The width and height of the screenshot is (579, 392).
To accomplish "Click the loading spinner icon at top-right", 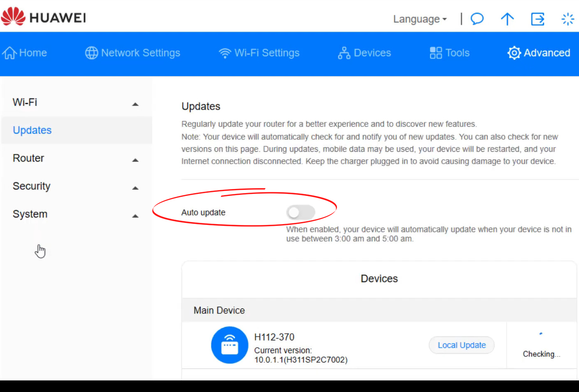I will click(x=567, y=19).
